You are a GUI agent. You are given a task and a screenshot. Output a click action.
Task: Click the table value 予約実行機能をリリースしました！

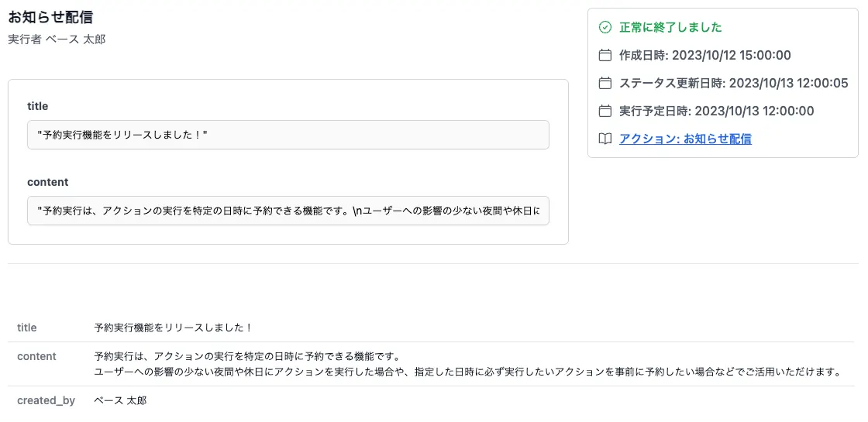(174, 328)
